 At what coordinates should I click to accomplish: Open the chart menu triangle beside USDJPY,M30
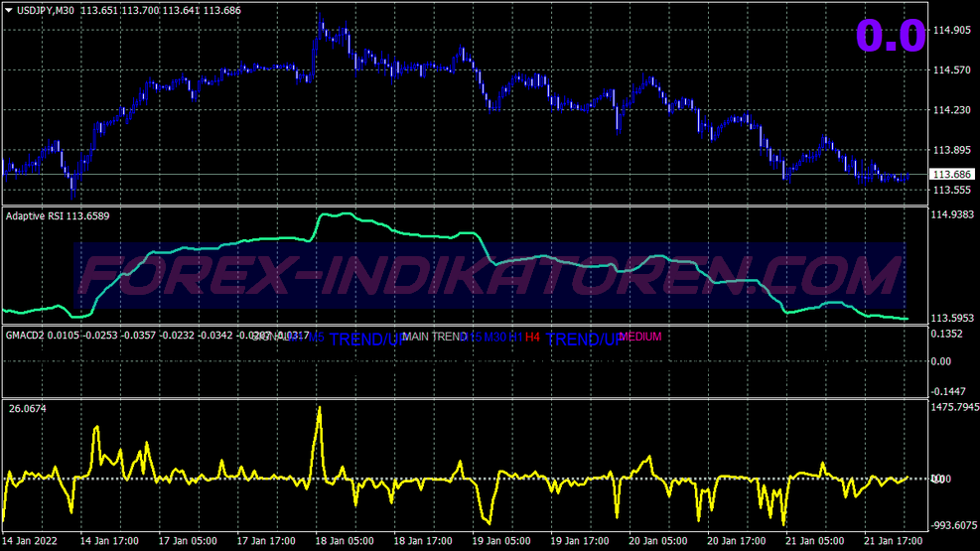tap(9, 10)
